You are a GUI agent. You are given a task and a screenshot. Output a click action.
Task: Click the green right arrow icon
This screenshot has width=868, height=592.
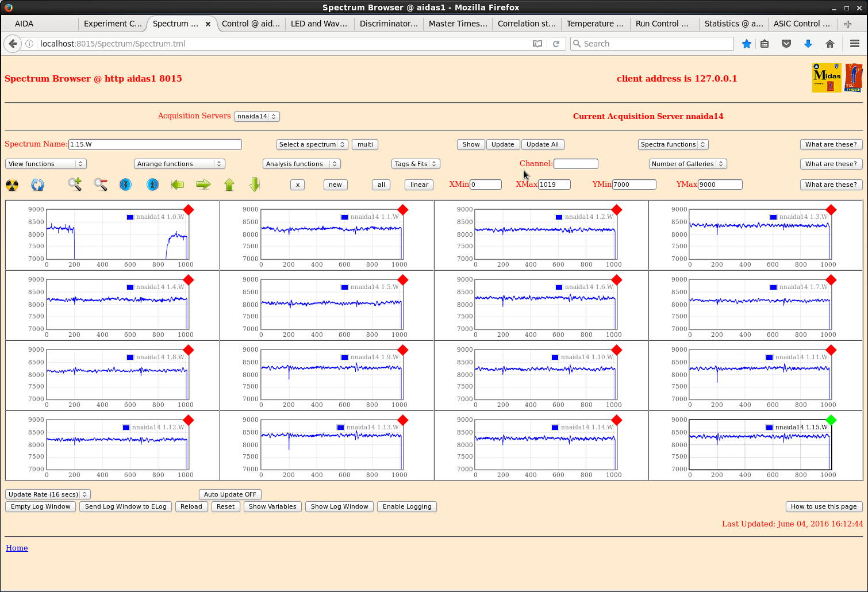203,184
